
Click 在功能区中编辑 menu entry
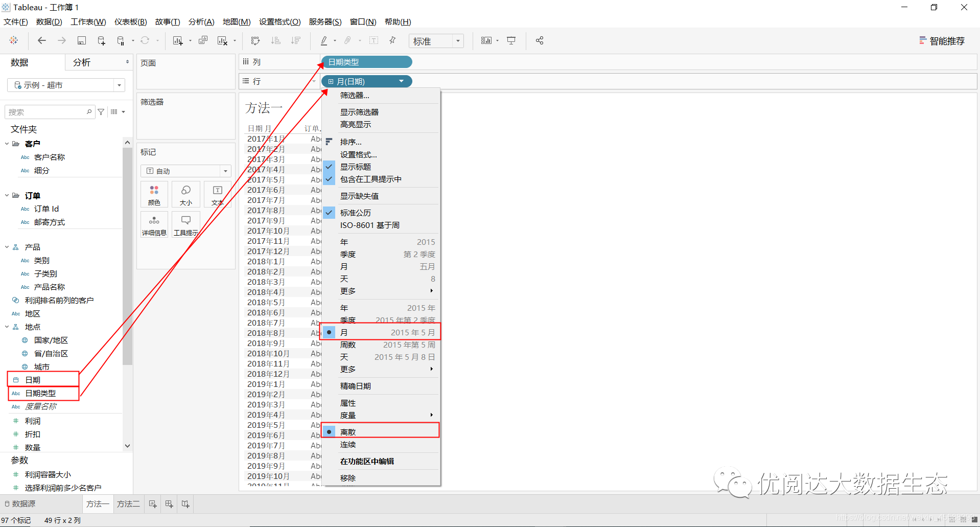click(x=381, y=461)
